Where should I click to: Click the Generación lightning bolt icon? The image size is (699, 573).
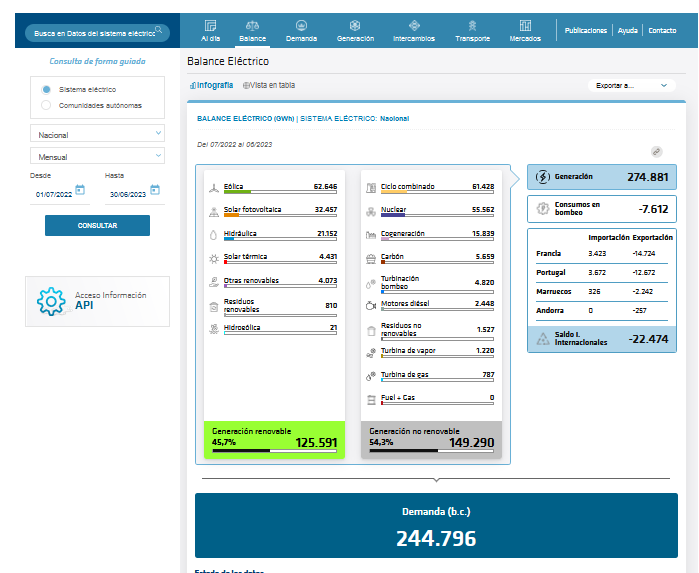click(x=542, y=177)
